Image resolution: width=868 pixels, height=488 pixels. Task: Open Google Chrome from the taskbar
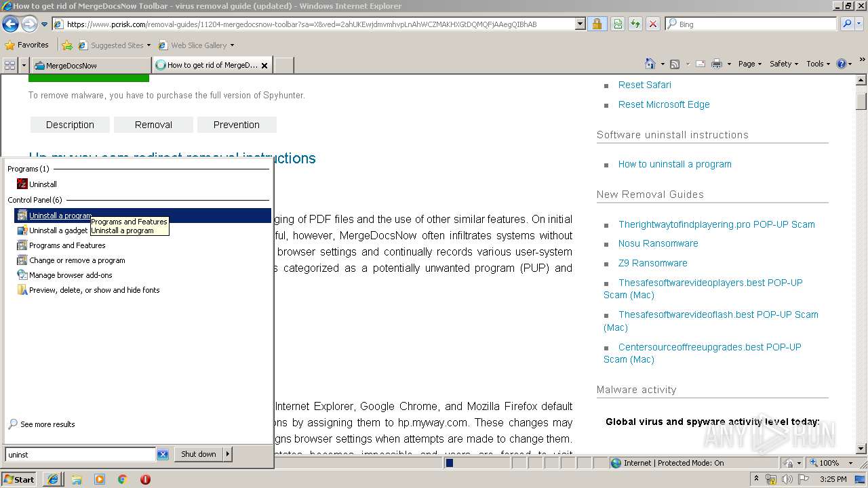[x=123, y=479]
